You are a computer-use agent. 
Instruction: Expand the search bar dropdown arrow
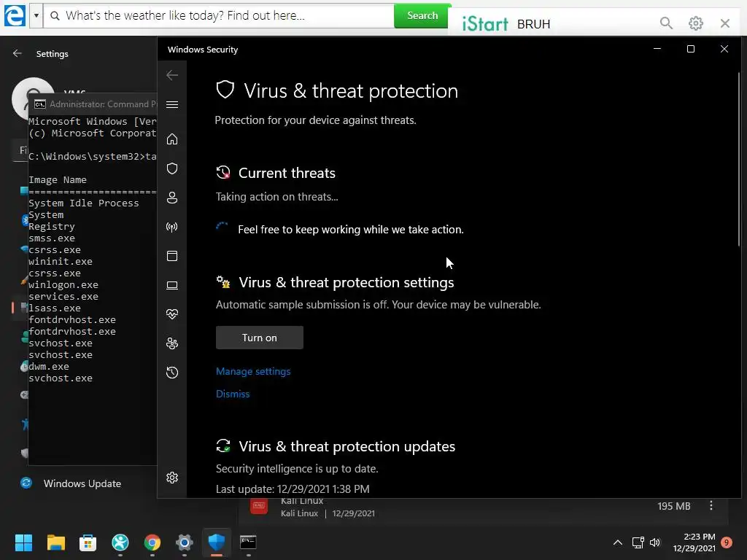pyautogui.click(x=36, y=16)
